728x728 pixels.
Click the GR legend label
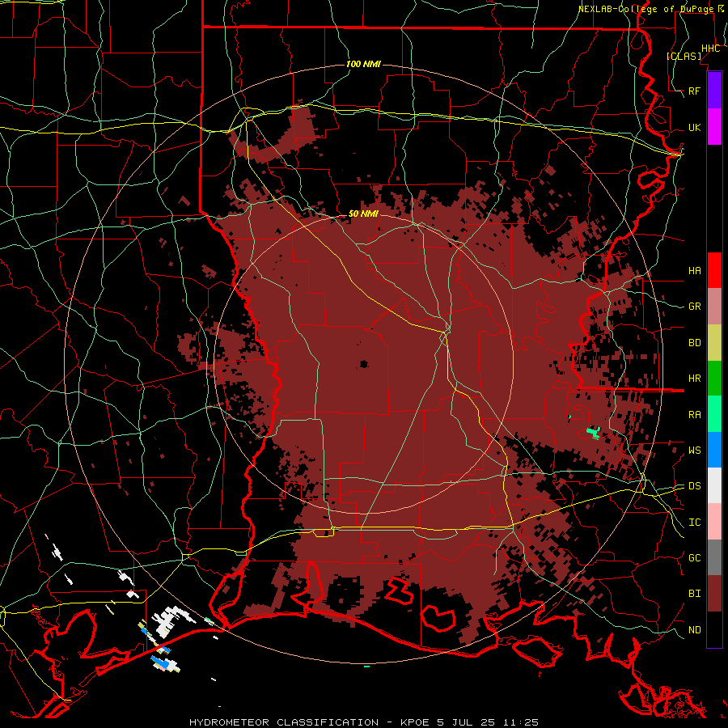point(694,307)
